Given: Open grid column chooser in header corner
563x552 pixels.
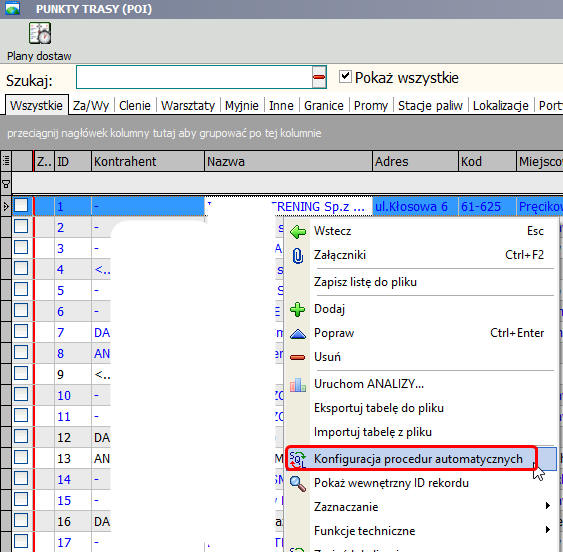Looking at the screenshot, I should pos(6,161).
